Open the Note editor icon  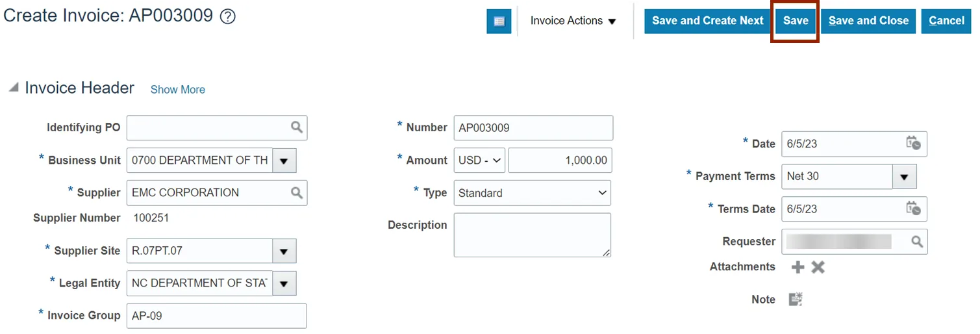coord(796,300)
